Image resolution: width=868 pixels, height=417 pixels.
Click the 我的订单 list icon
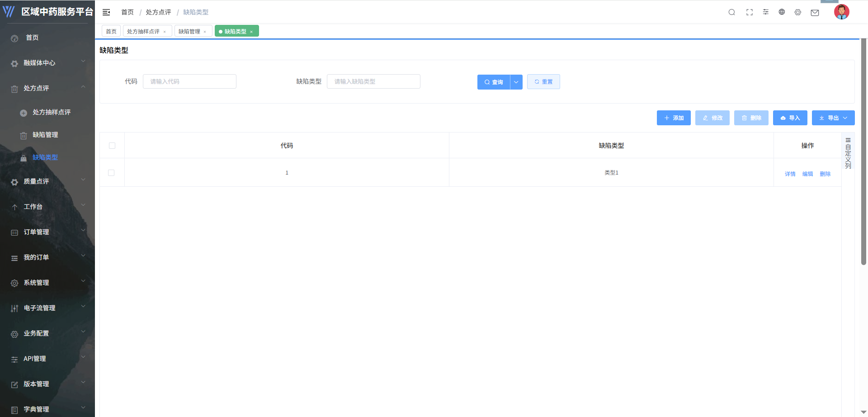tap(14, 258)
